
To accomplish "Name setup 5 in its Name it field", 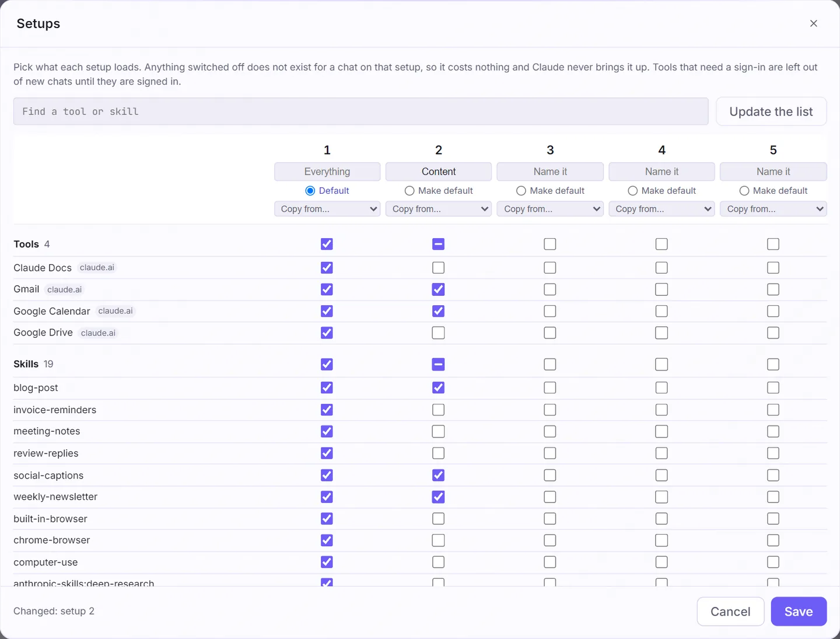I will 773,172.
